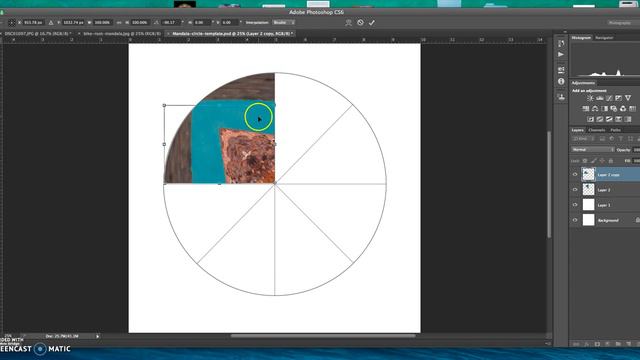This screenshot has width=640, height=360.
Task: Add a Levels adjustment
Action: (x=600, y=98)
